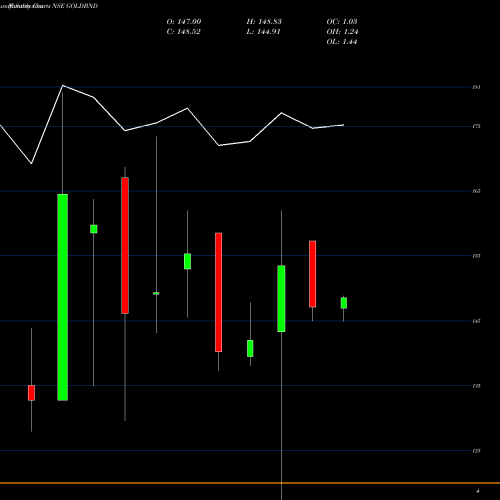Click the 'C: 148.52' close value
Screen dimensions: 500x500
183,32
